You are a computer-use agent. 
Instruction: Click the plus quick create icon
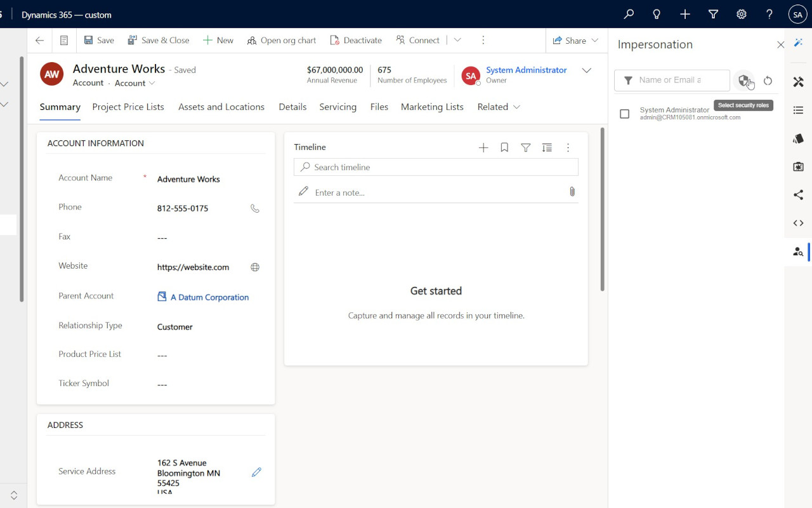pyautogui.click(x=685, y=14)
